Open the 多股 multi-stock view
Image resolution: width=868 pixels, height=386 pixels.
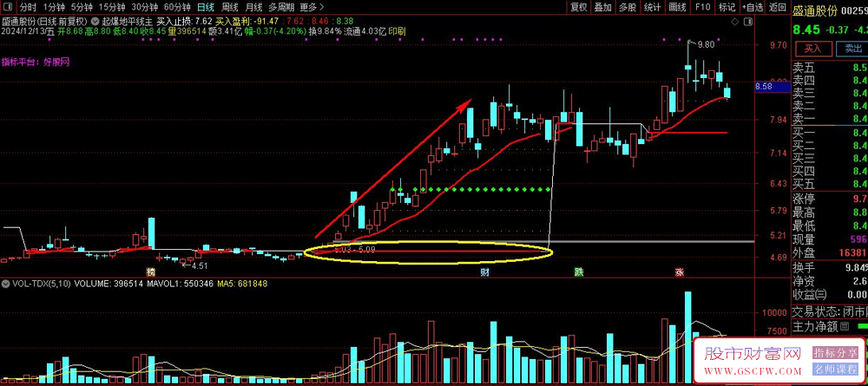[x=628, y=7]
